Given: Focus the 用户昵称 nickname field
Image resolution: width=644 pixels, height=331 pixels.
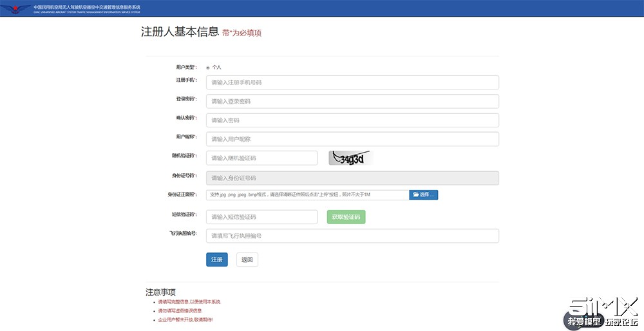Looking at the screenshot, I should (352, 139).
